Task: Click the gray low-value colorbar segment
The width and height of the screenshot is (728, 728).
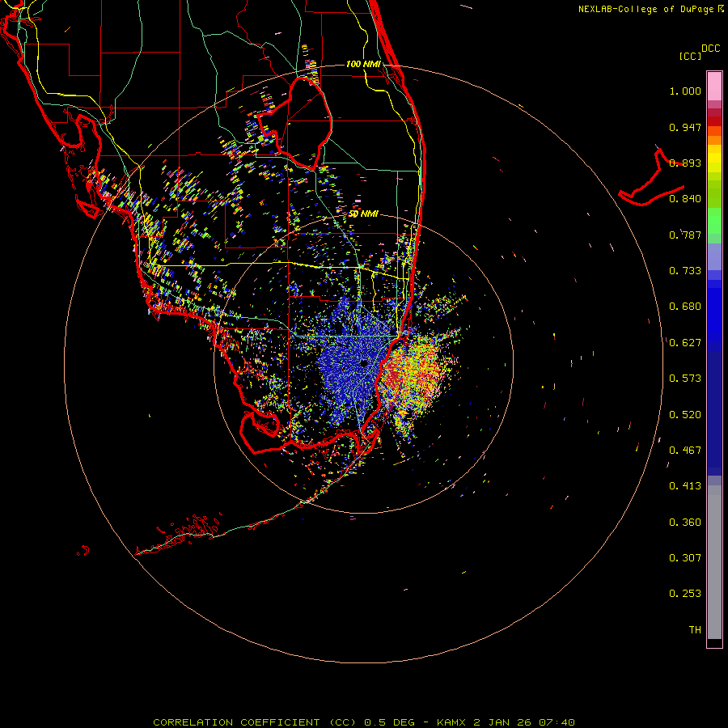Action: tap(714, 562)
